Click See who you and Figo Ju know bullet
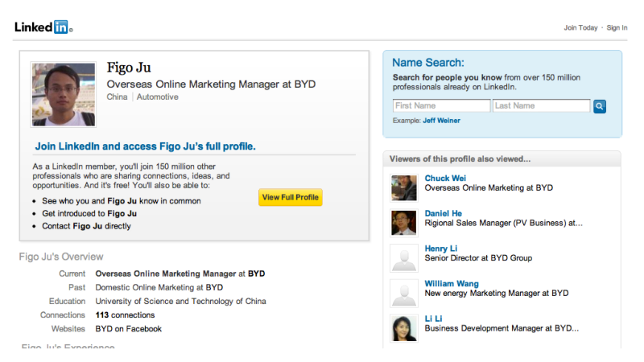644x362 pixels. coord(122,200)
